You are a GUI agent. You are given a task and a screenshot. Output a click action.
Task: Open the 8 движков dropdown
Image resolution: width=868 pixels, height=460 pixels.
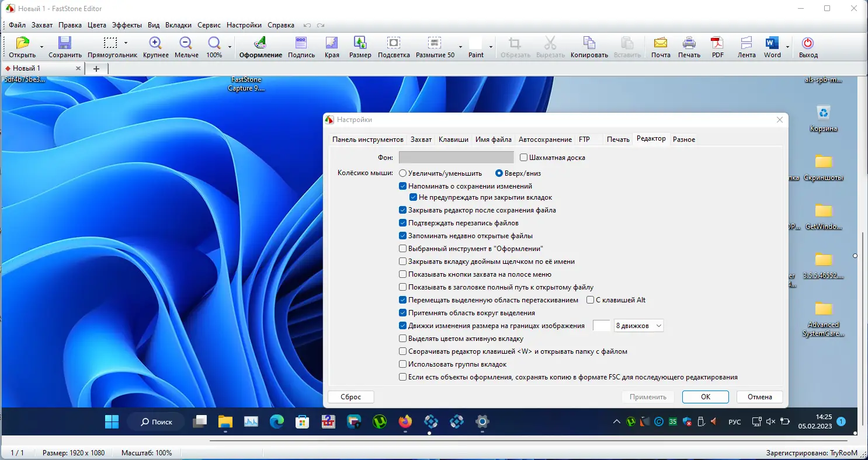pyautogui.click(x=639, y=326)
